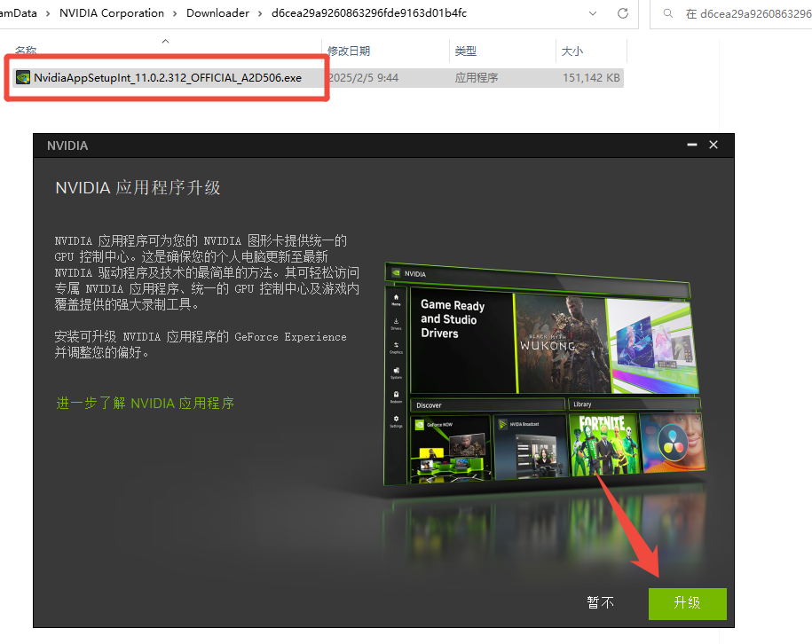Click the magnifier icon in the search box
Screen dimensions: 812x644
[668, 13]
